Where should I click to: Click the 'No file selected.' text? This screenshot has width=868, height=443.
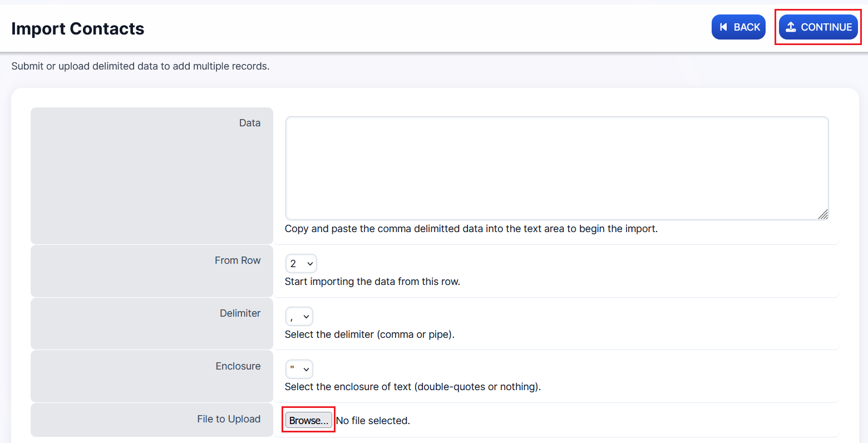pyautogui.click(x=373, y=421)
